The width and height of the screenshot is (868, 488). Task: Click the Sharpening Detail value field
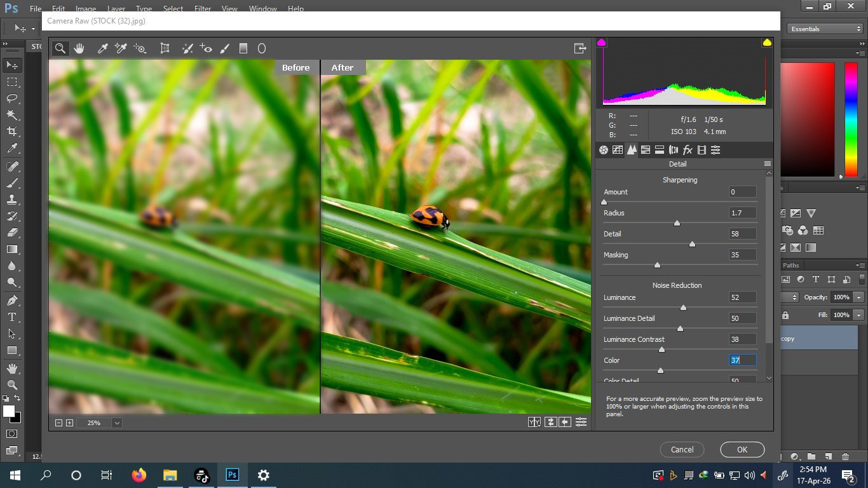742,234
